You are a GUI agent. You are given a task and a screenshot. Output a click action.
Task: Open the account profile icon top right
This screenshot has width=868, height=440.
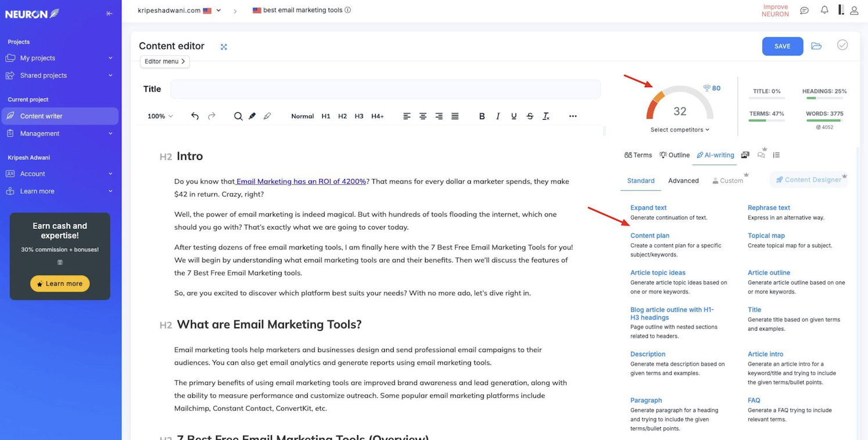pyautogui.click(x=854, y=10)
